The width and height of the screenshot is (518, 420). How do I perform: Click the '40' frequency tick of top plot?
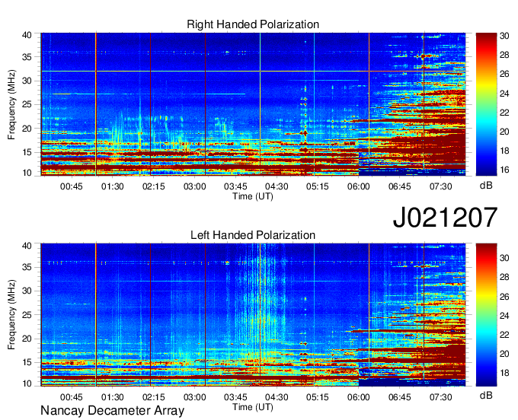[27, 35]
